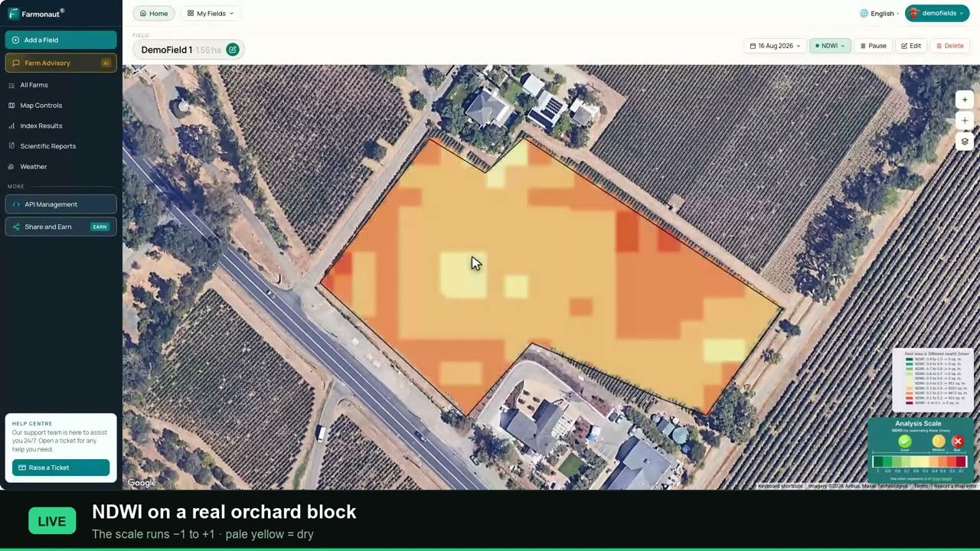
Task: Click the plus icon on Add a Field
Action: [x=15, y=40]
